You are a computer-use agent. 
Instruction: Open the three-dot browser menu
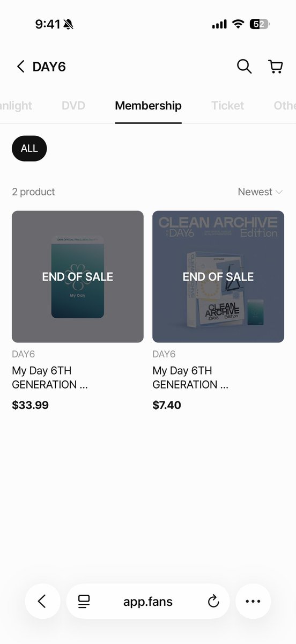coord(253,601)
